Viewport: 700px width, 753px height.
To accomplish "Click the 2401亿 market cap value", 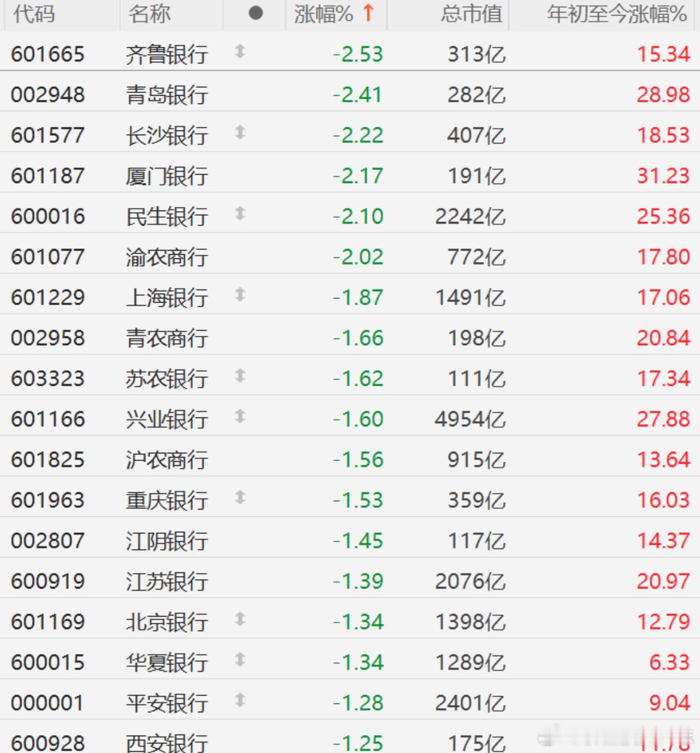I will (x=470, y=703).
